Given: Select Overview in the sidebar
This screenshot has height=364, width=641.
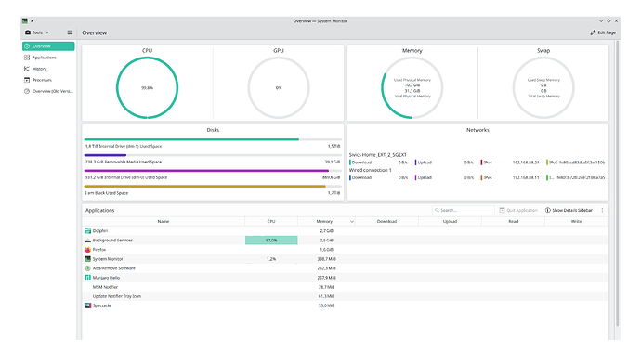Looking at the screenshot, I should pos(48,46).
